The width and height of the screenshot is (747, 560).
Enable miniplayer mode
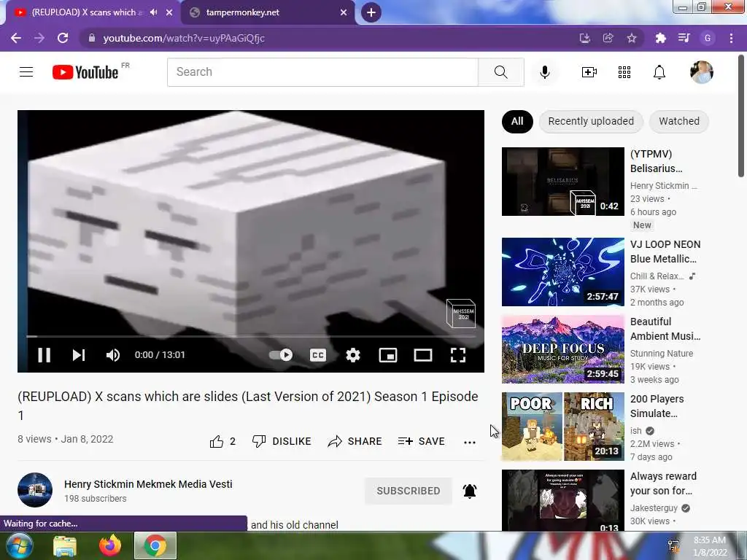388,355
